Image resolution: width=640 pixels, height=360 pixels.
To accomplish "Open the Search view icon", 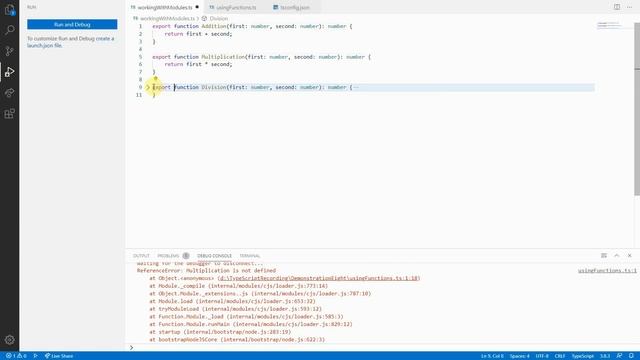I will click(x=9, y=30).
